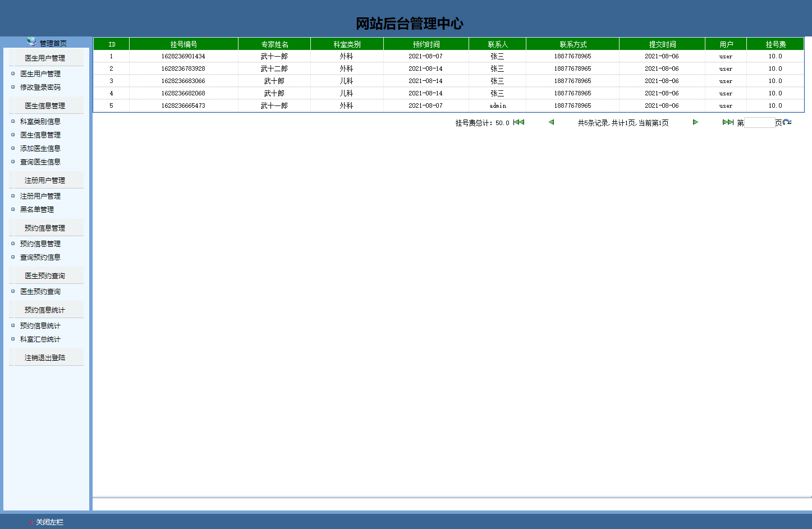This screenshot has height=529, width=812.
Task: Click the 联系方式 column header
Action: 572,44
